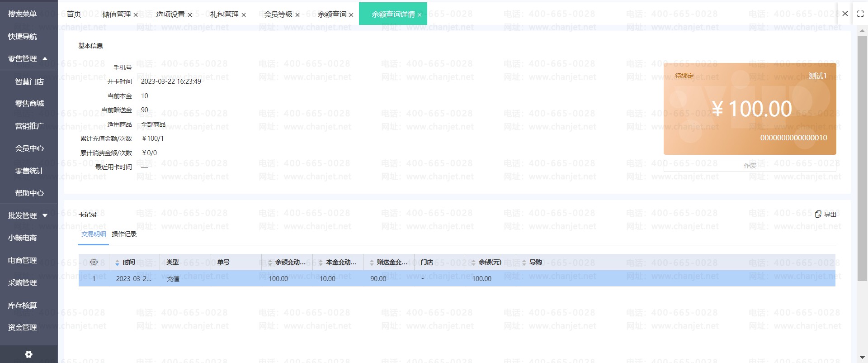
Task: Switch to the 选项设置 tab
Action: pos(170,14)
